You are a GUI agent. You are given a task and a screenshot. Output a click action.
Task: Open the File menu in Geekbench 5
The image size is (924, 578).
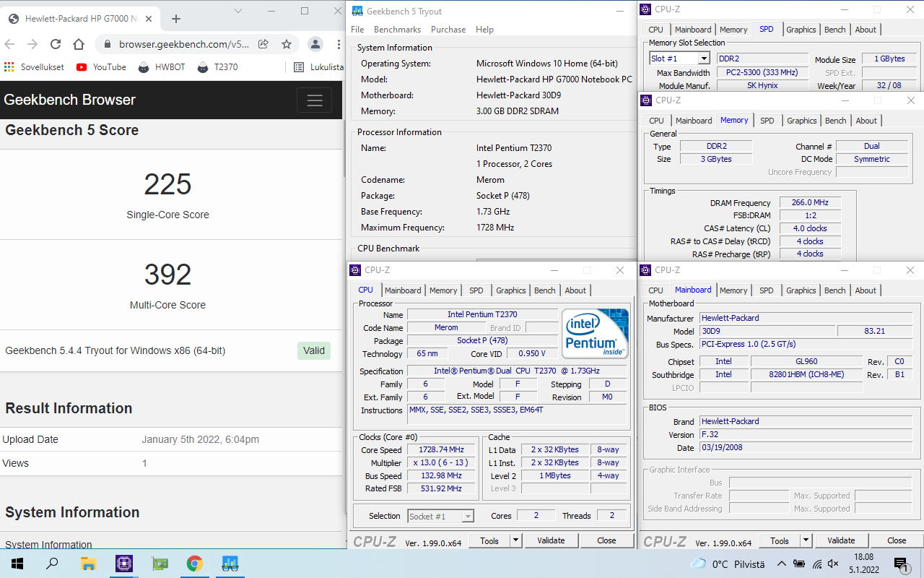point(357,30)
